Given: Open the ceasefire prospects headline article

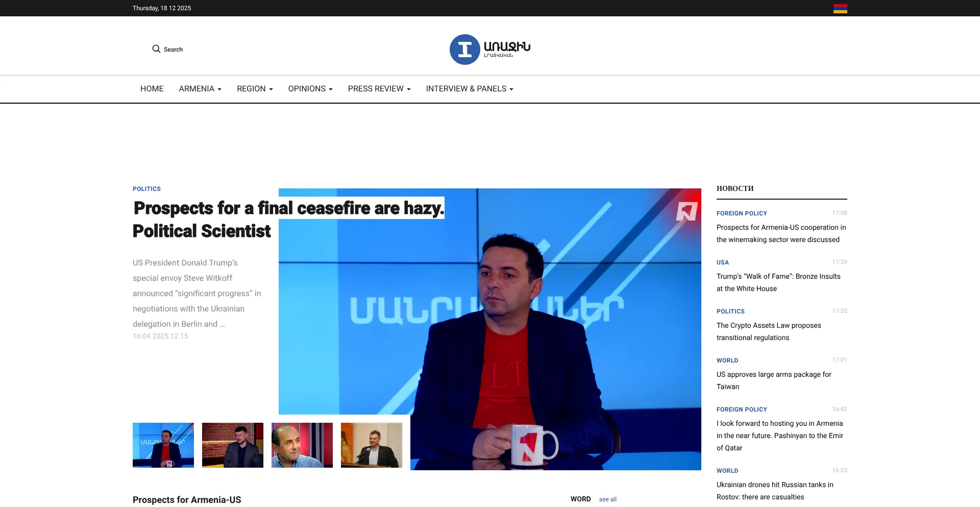Looking at the screenshot, I should point(288,219).
